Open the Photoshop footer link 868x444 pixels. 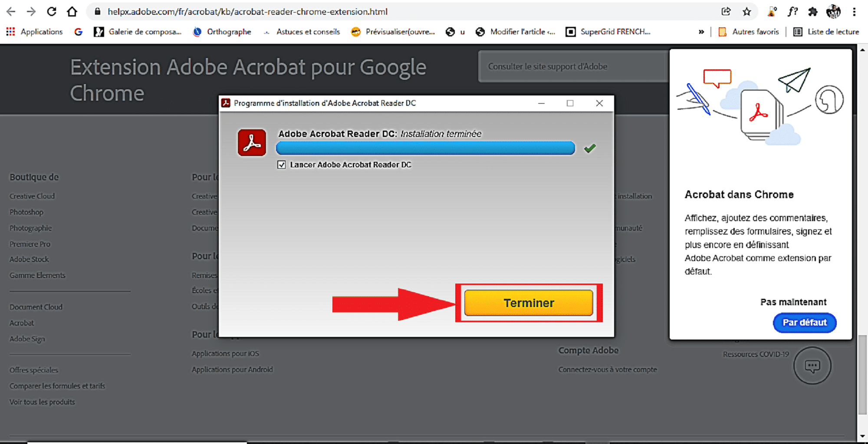26,212
